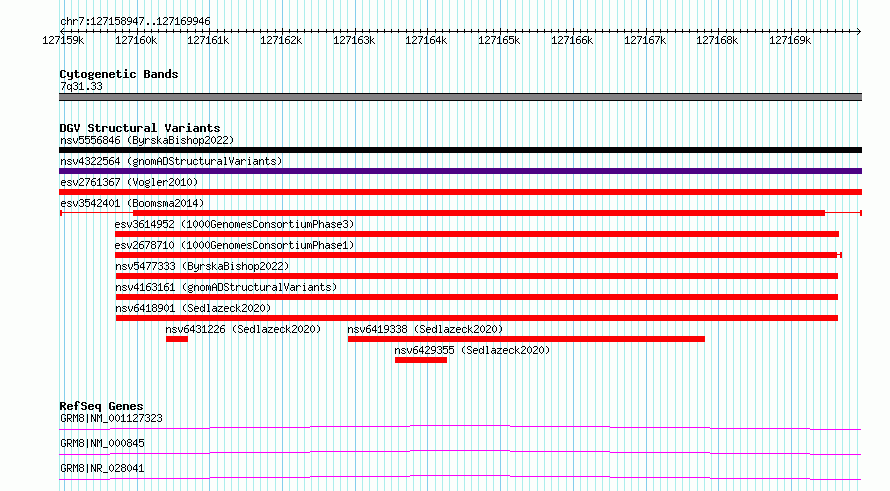Click ruler tick labeled 127166k
Viewport: 890px width, 491px height.
click(572, 40)
